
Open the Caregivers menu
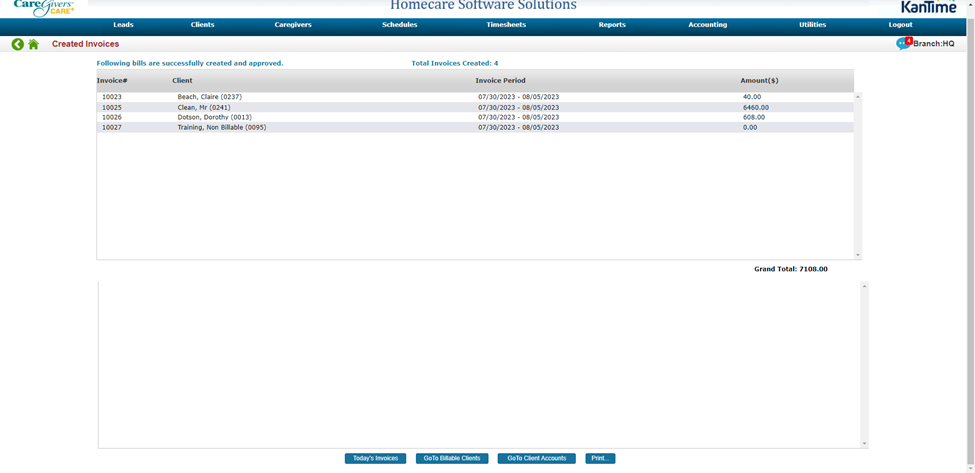point(294,25)
